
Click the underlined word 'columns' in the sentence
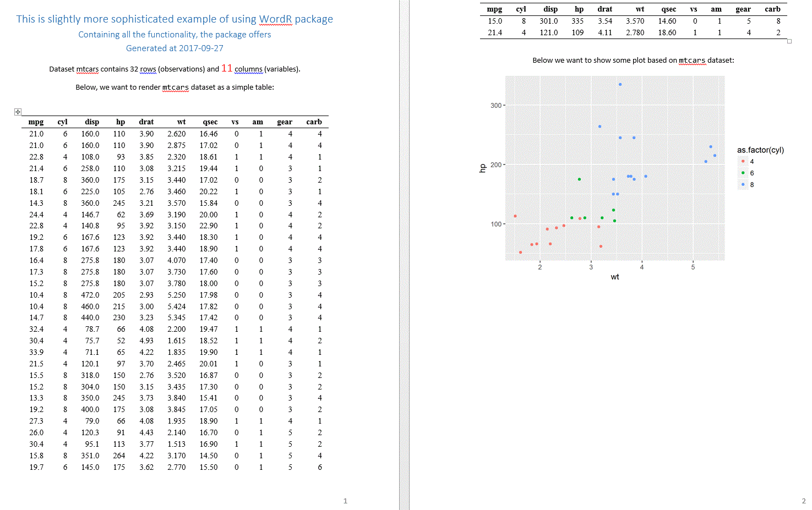248,69
